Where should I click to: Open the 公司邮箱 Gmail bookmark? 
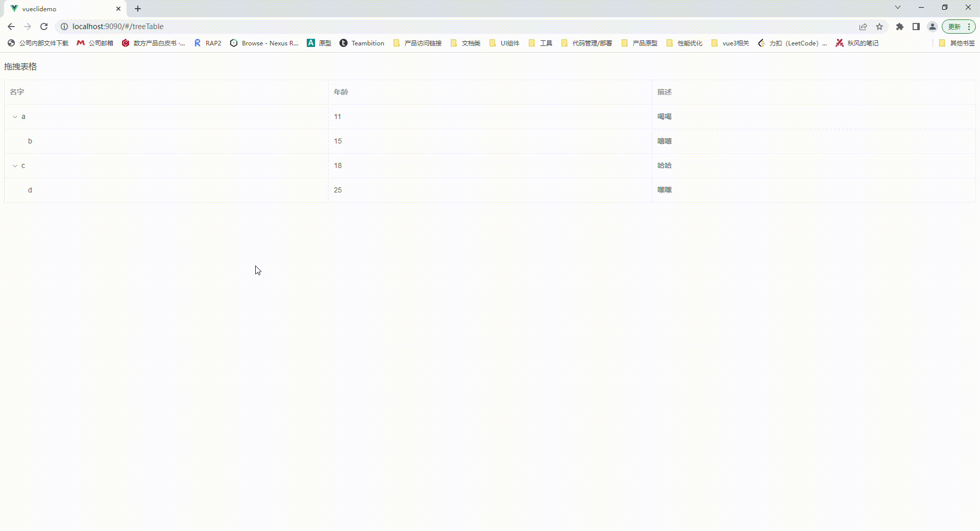95,43
